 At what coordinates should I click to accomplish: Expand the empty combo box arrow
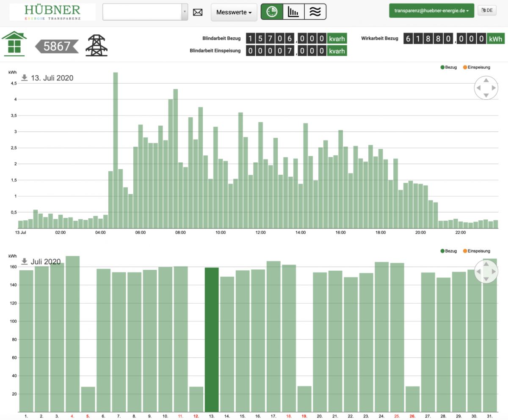pos(185,12)
